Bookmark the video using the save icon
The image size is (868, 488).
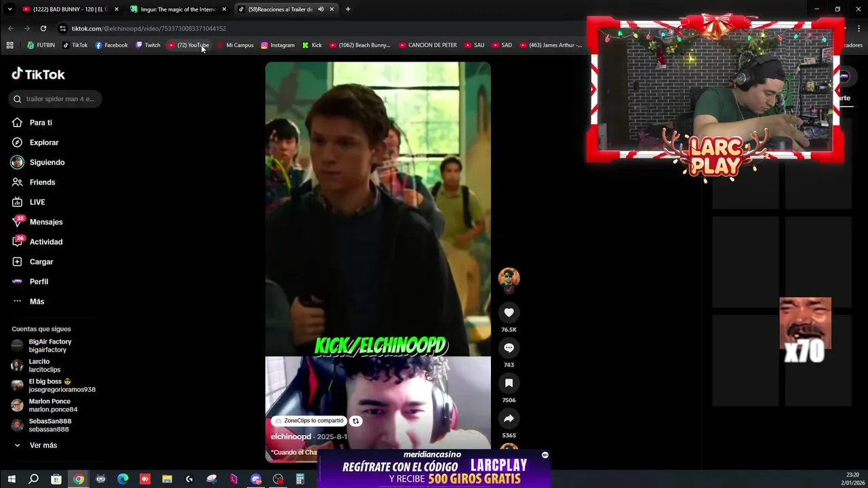point(509,383)
